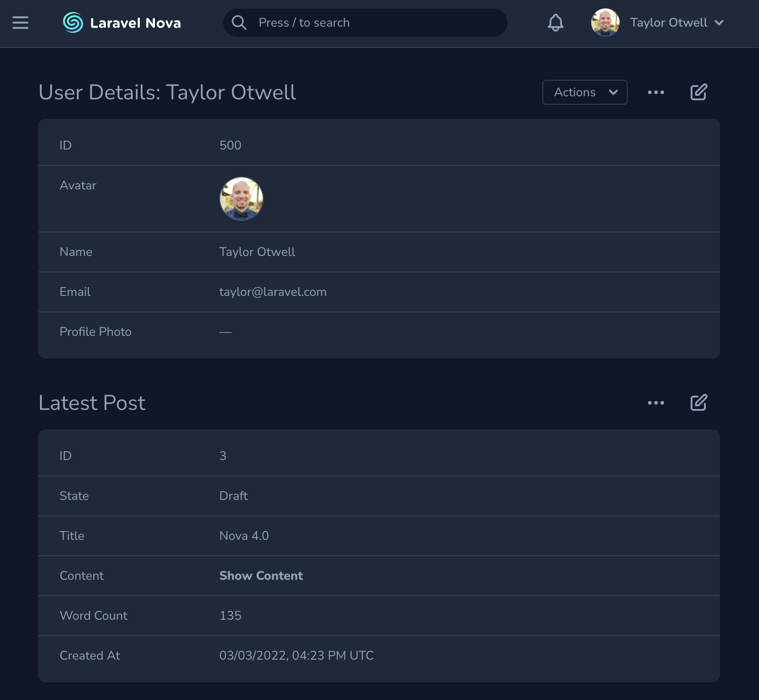This screenshot has width=759, height=700.
Task: Click the taylor@laravel.com email address
Action: coord(273,292)
